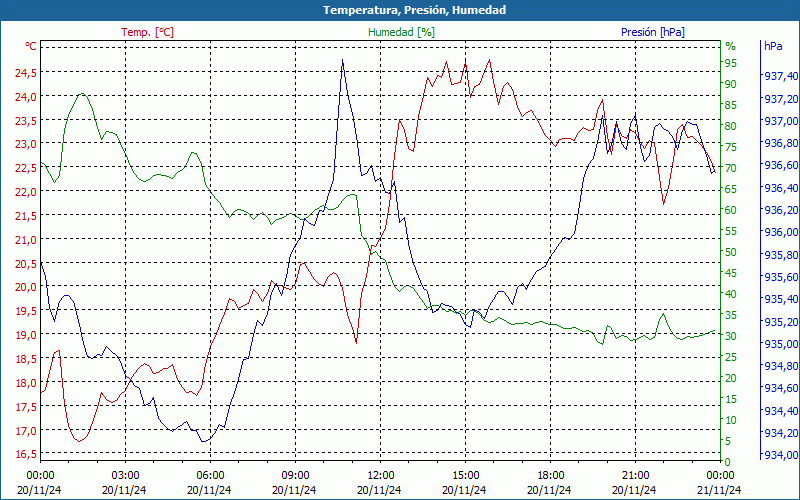
Task: Click the 03:00 time axis label
Action: point(124,474)
